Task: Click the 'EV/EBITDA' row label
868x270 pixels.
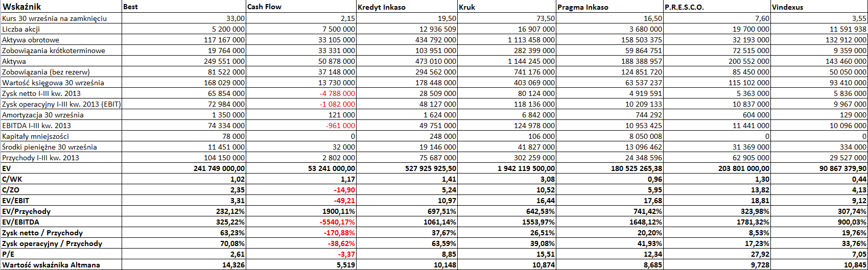Action: tap(21, 222)
